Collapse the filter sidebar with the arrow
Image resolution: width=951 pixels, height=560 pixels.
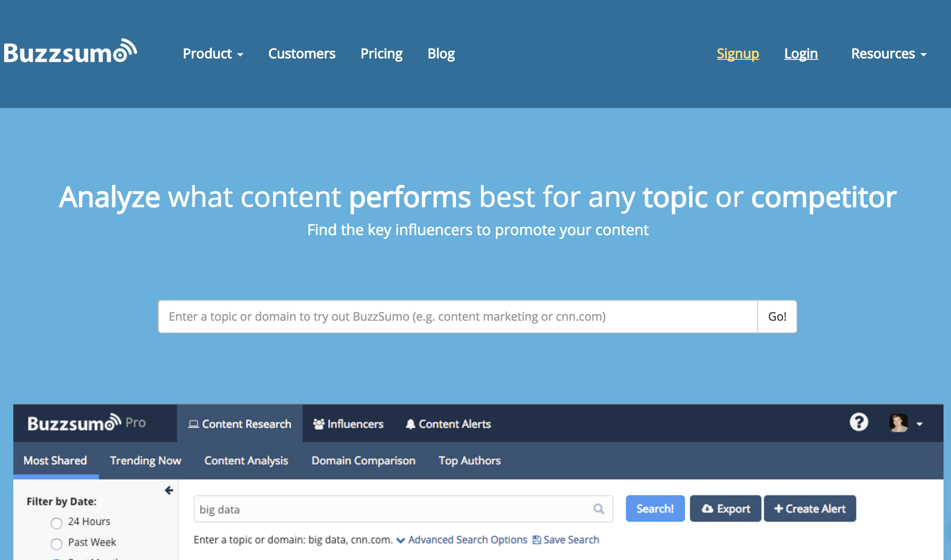click(x=169, y=491)
